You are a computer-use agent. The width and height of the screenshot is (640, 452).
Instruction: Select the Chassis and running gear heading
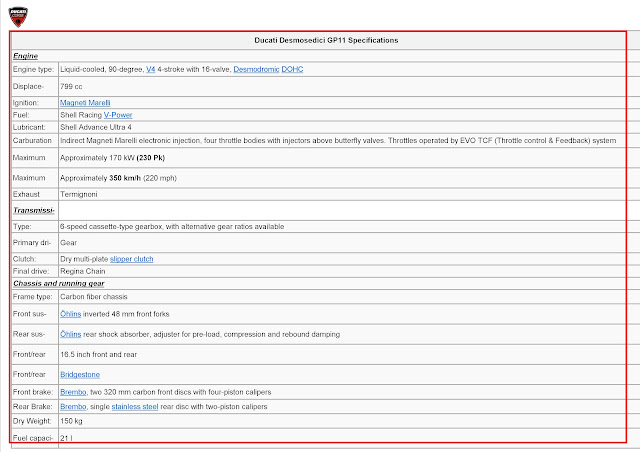(x=58, y=283)
